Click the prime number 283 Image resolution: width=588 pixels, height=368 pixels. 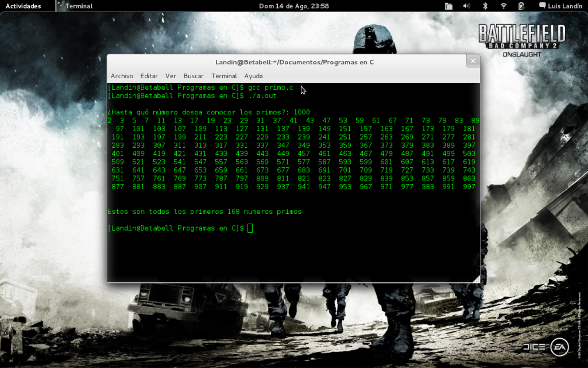pyautogui.click(x=117, y=145)
